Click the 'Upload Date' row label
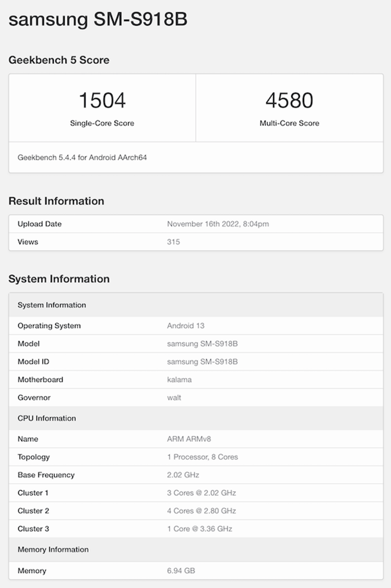 [x=39, y=224]
